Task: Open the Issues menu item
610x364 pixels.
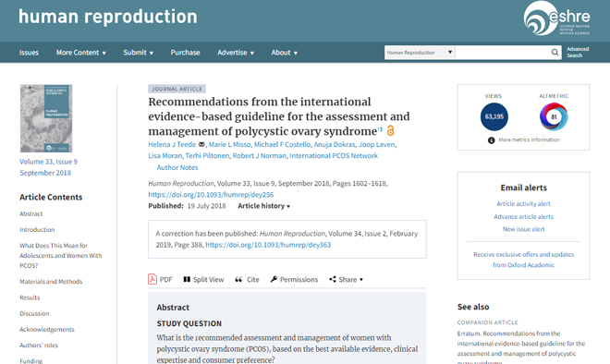Action: click(x=29, y=53)
